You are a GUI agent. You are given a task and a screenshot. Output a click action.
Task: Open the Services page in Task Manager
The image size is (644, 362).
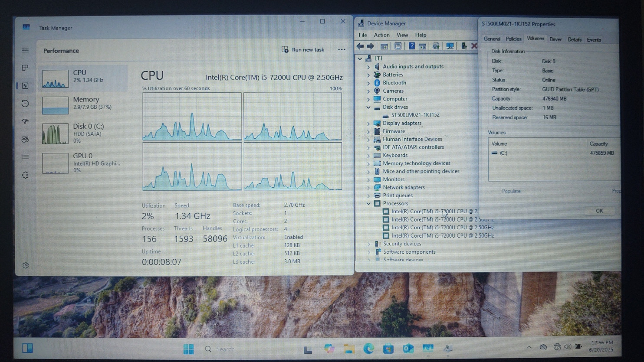(x=25, y=175)
